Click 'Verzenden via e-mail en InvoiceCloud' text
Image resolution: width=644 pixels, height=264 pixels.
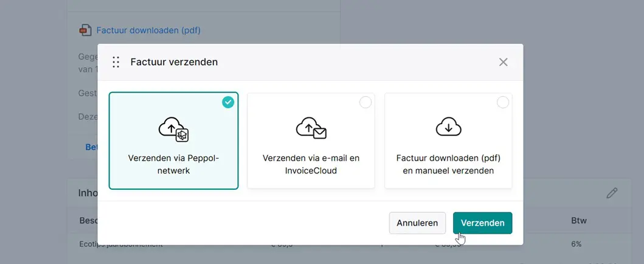tap(311, 164)
